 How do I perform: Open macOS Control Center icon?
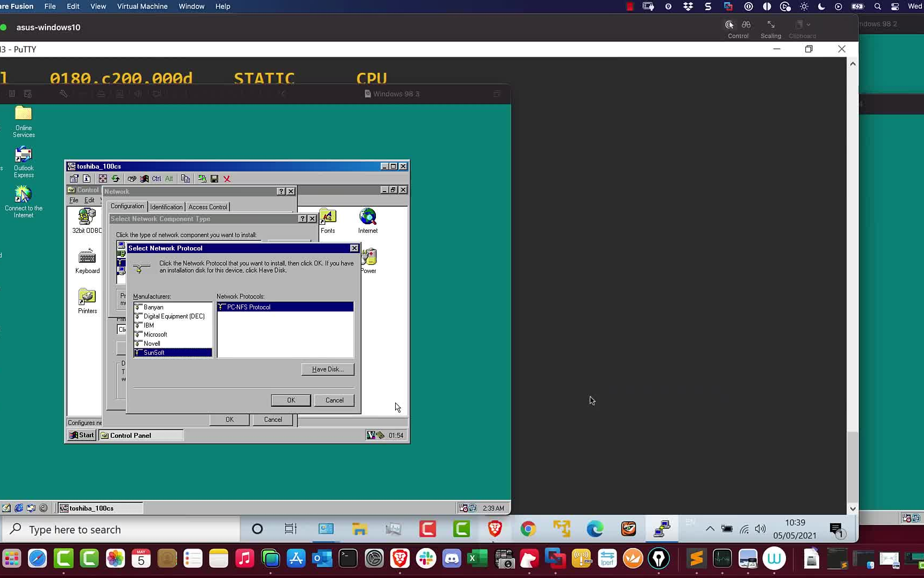895,6
